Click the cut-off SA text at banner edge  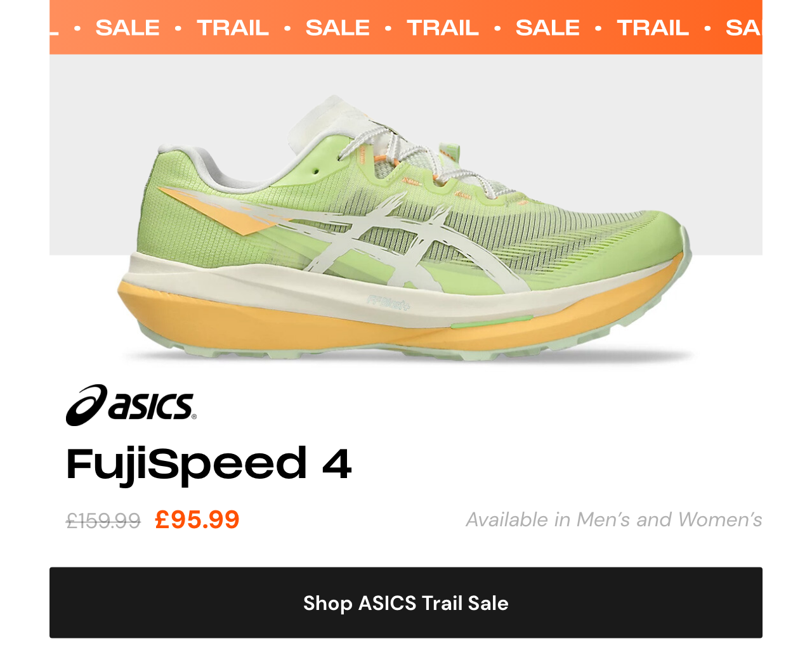(743, 28)
